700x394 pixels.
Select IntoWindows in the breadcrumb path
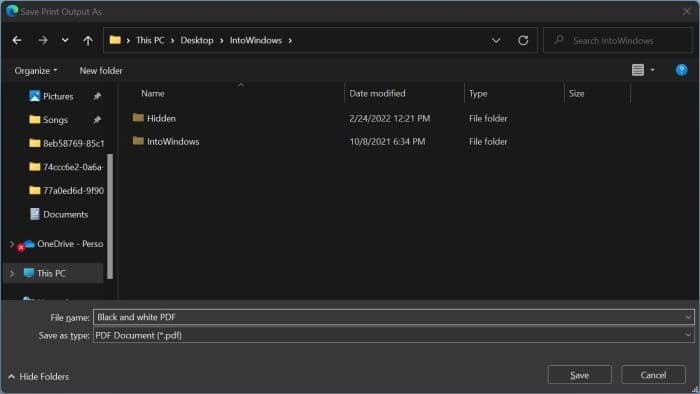click(x=256, y=40)
